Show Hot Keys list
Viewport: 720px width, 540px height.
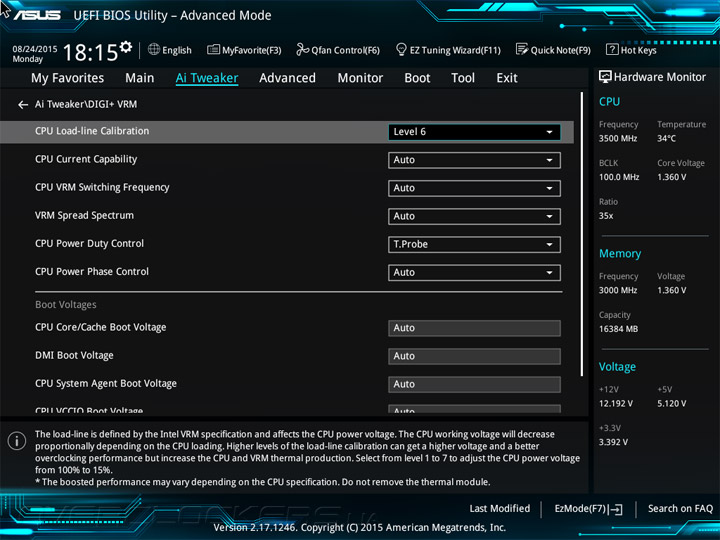639,50
